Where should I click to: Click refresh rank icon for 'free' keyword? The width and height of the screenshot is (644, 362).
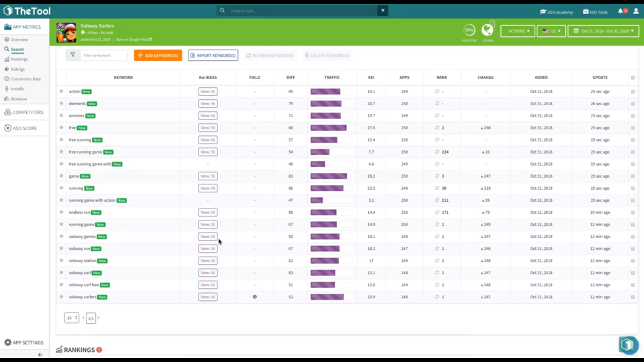437,127
